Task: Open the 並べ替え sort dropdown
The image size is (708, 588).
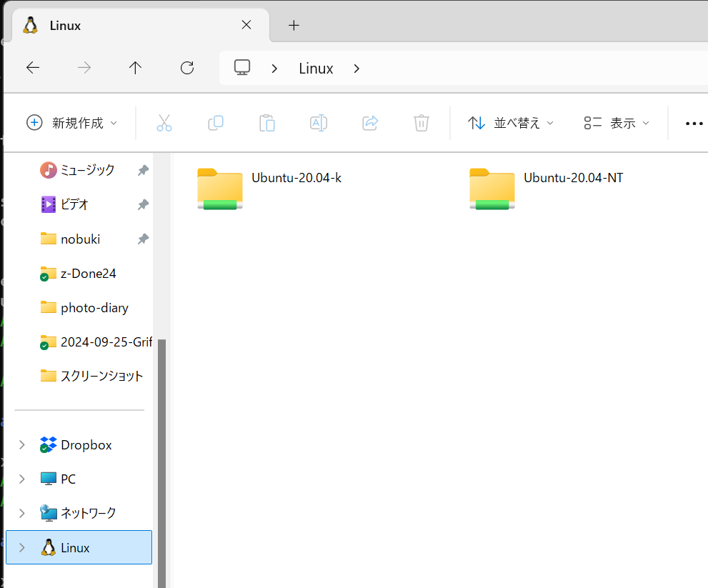Action: (510, 123)
